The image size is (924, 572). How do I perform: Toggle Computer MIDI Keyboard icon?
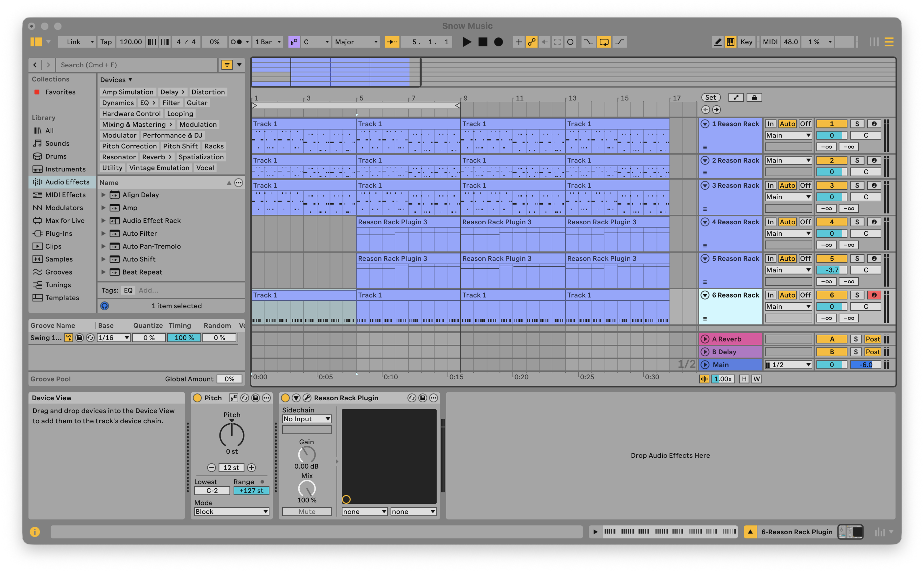tap(730, 42)
